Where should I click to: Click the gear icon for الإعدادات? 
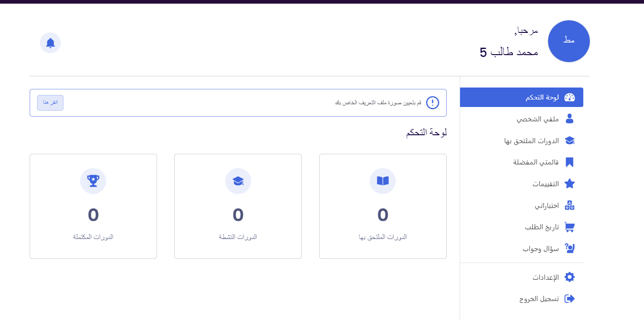click(569, 277)
